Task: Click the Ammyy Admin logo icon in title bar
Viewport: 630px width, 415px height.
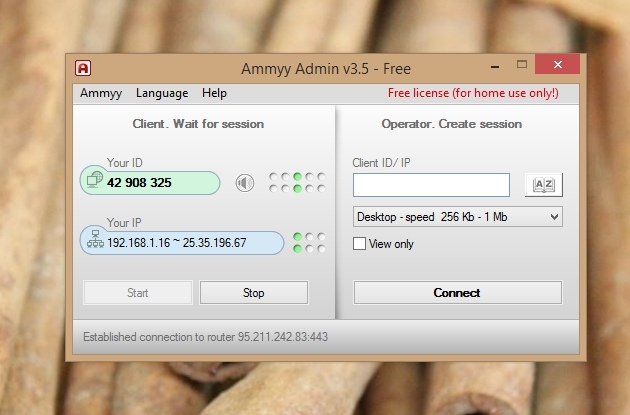Action: (x=83, y=68)
